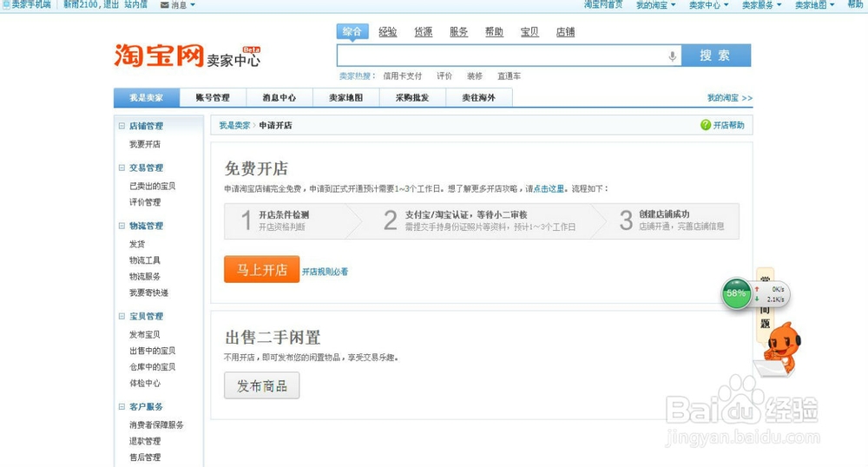The width and height of the screenshot is (868, 467).
Task: Open the 开店规则必看 link
Action: (325, 272)
